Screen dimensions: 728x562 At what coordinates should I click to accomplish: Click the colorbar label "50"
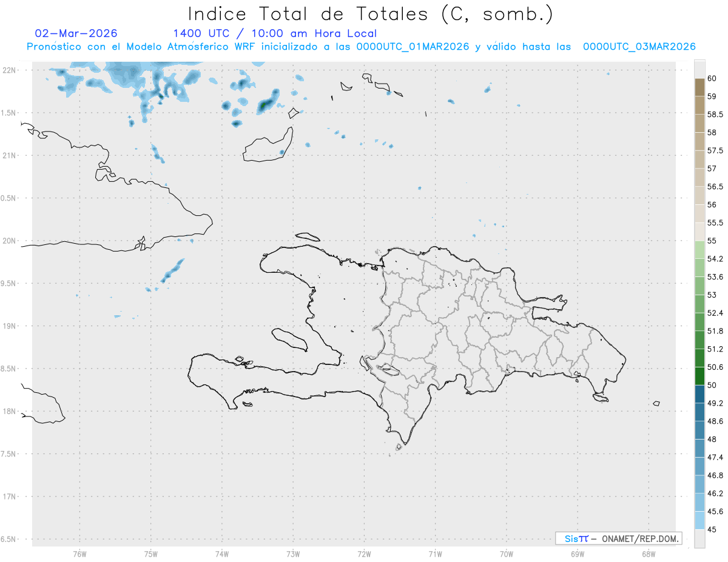tap(712, 385)
